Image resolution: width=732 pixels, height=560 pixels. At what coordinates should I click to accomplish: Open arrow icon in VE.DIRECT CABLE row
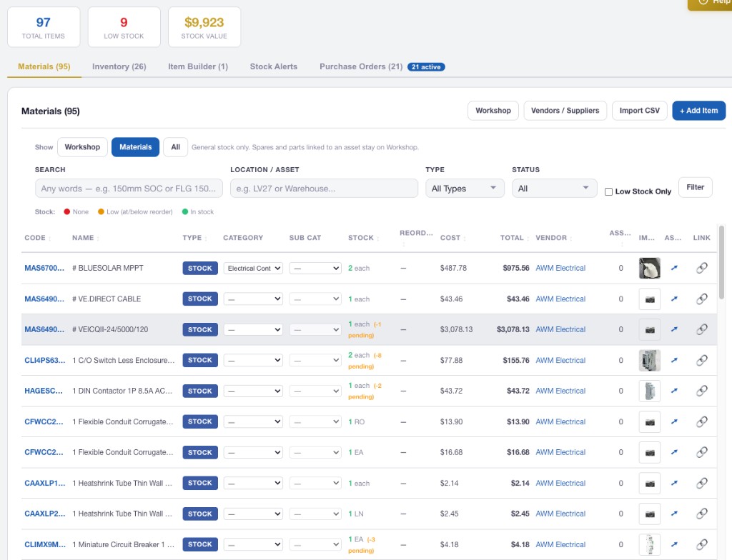coord(674,299)
